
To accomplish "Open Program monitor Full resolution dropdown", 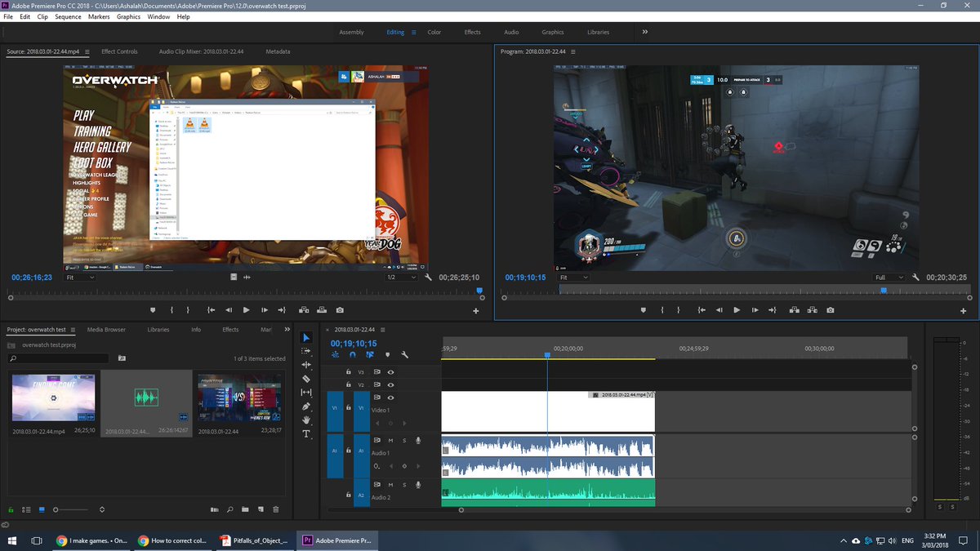I will pos(889,278).
